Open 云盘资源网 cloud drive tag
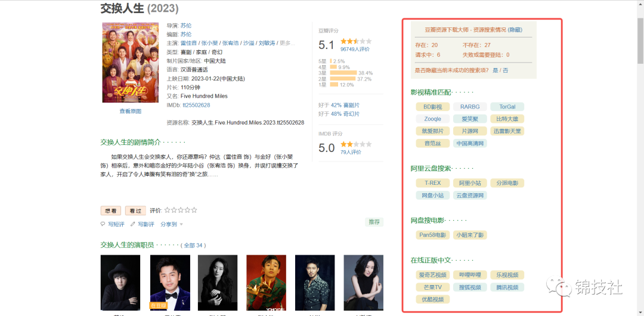Image resolution: width=644 pixels, height=316 pixels. [x=470, y=195]
